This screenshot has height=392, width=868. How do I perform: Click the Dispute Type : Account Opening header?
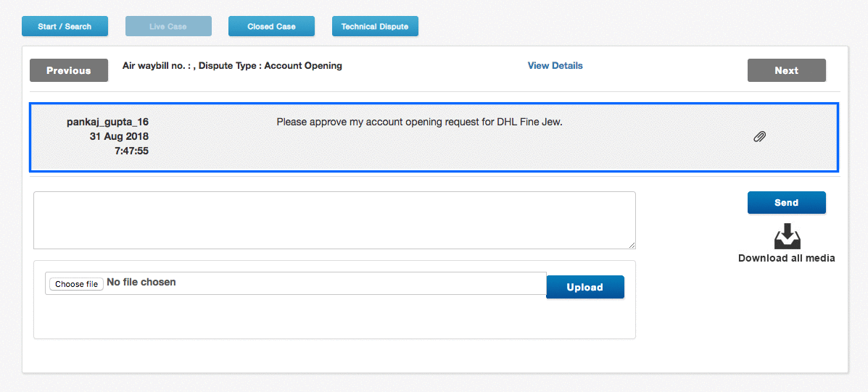click(232, 66)
